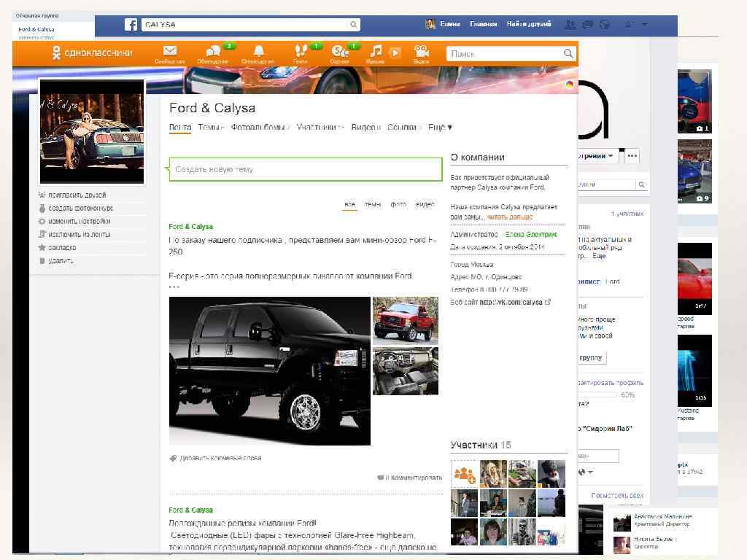Open blonde woman member avatar

[493, 474]
